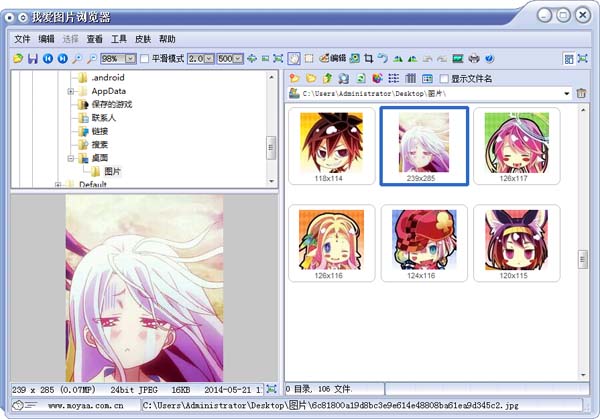Click the zoom out magnifier icon
600x419 pixels.
coord(91,59)
